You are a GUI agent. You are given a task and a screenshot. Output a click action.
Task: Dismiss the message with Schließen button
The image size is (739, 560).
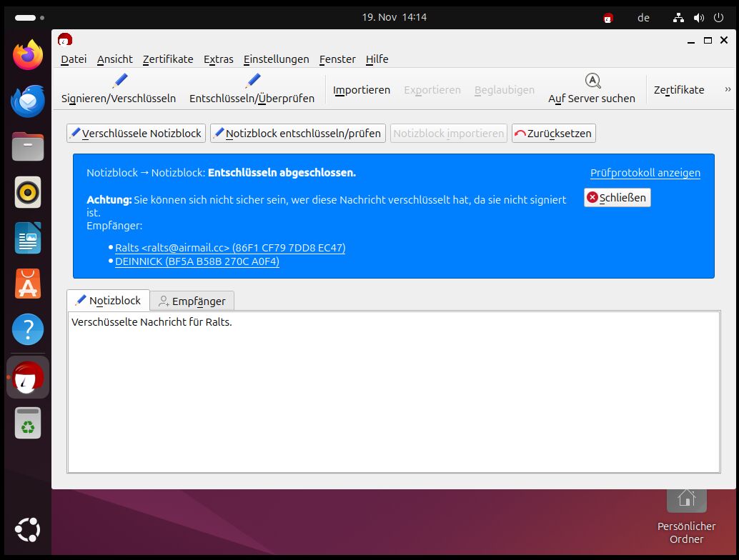pos(617,198)
